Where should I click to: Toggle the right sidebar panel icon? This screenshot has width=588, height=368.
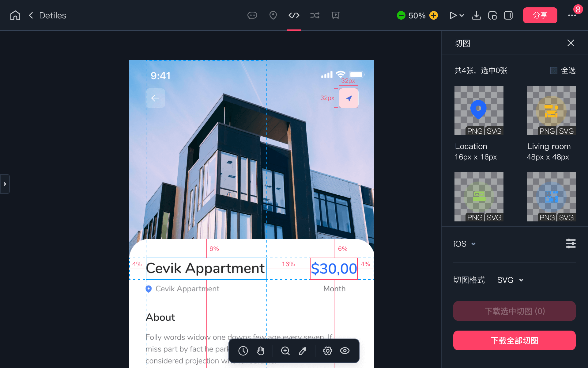[x=508, y=15]
